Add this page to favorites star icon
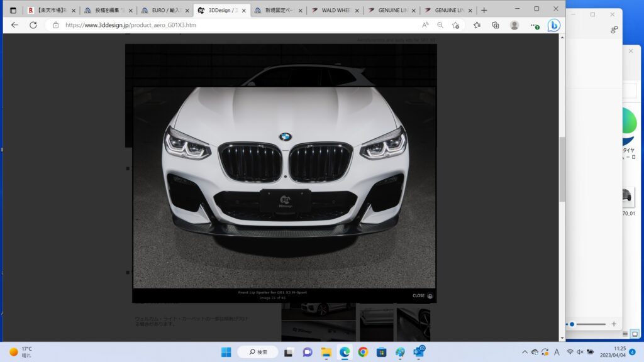Viewport: 644px width, 362px height. pos(455,25)
